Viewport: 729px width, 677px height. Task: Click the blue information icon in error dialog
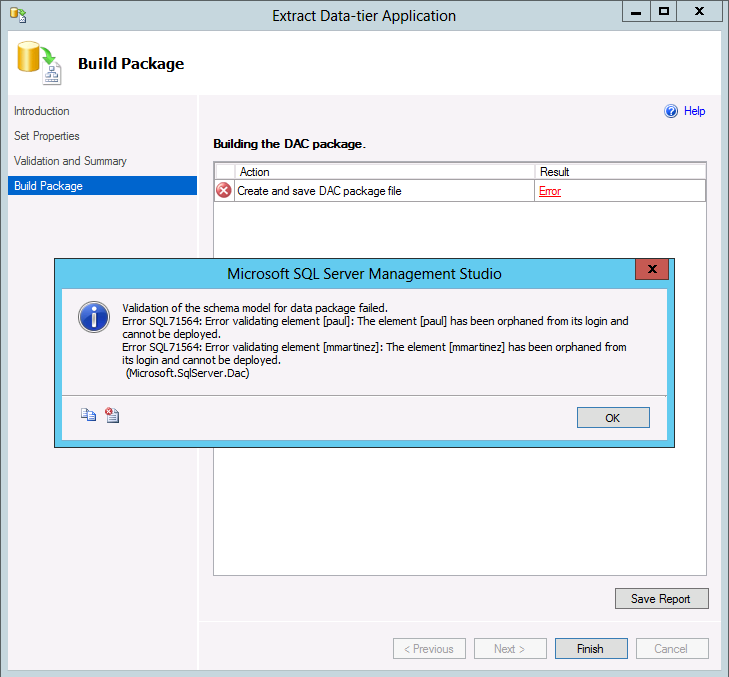click(94, 317)
